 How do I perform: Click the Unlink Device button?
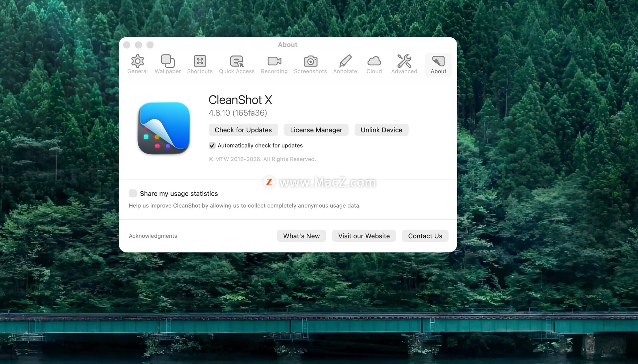point(381,130)
